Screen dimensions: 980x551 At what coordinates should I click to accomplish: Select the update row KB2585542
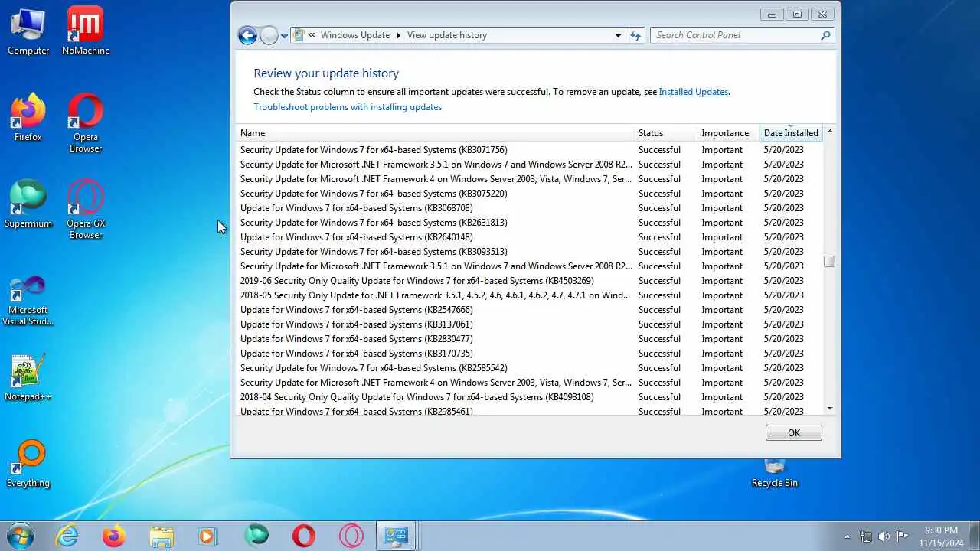(x=529, y=368)
